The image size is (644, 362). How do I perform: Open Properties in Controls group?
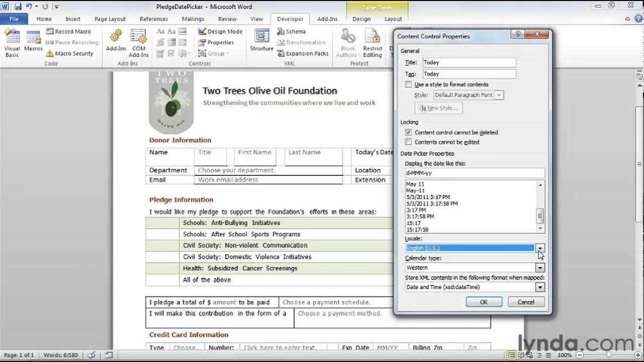coord(216,42)
